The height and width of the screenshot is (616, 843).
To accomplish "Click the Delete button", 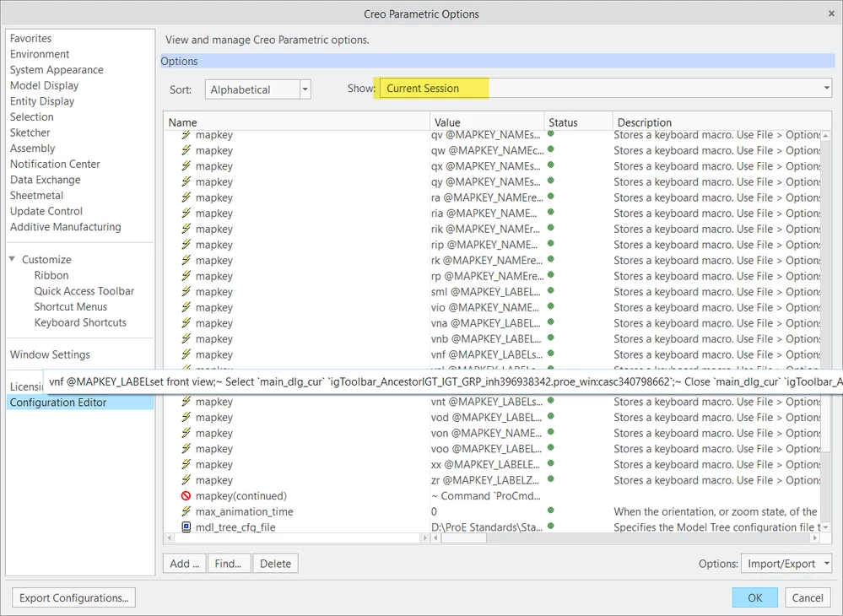I will (x=275, y=564).
